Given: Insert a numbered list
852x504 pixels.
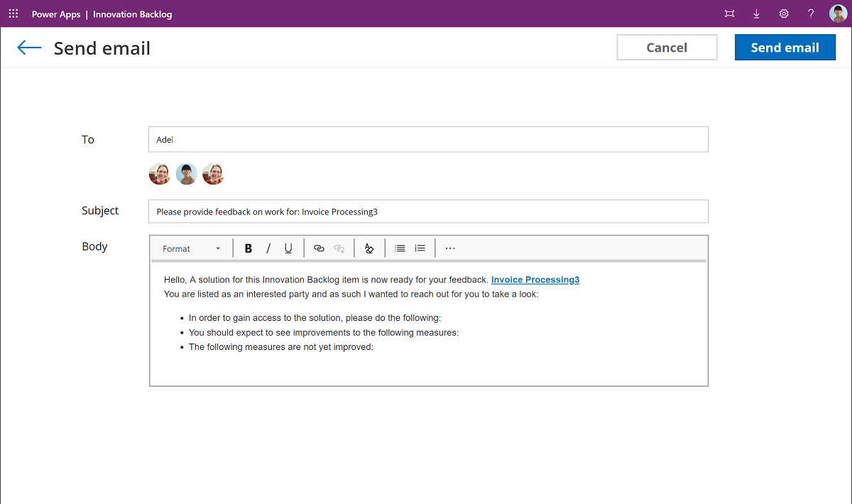Looking at the screenshot, I should (420, 248).
